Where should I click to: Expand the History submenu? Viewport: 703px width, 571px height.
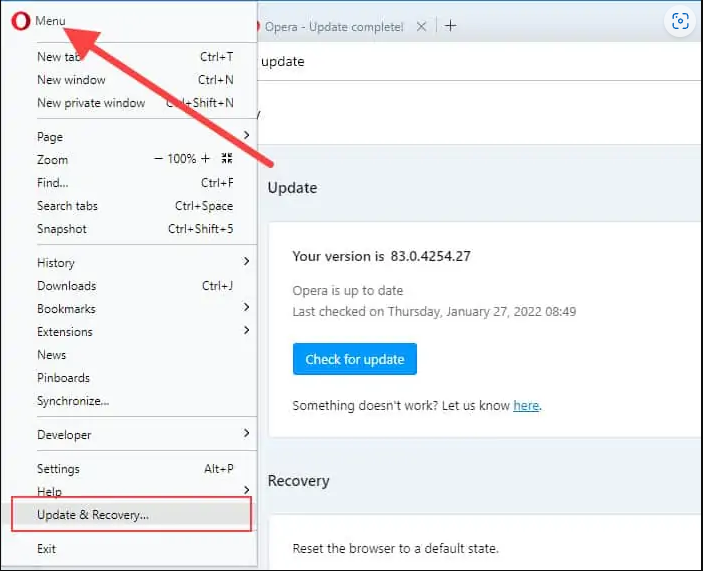point(143,263)
